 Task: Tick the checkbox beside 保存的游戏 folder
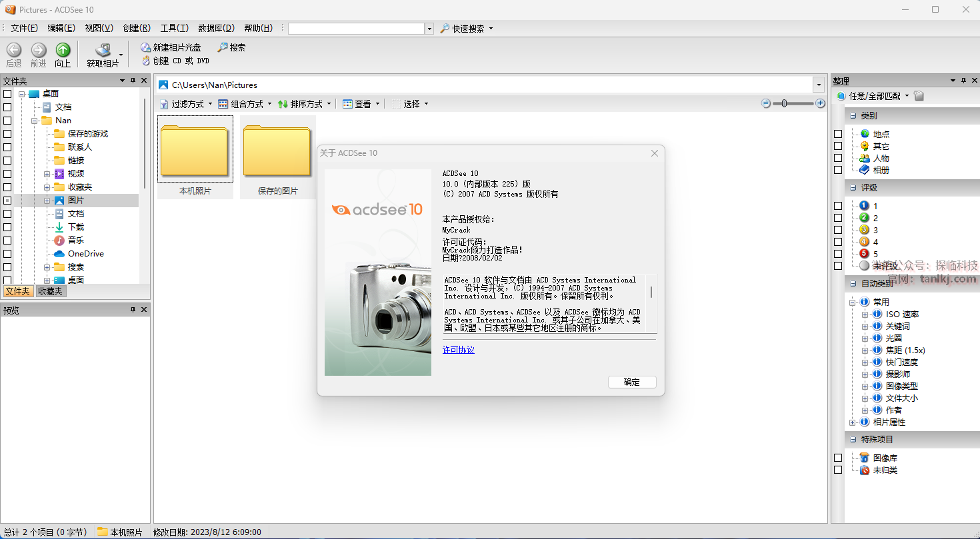click(7, 134)
